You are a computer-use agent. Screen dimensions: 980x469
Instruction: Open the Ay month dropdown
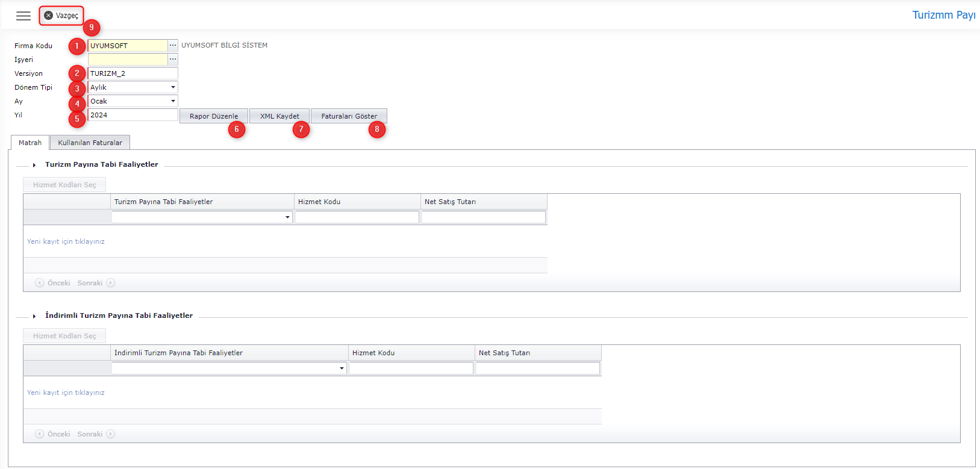point(173,101)
